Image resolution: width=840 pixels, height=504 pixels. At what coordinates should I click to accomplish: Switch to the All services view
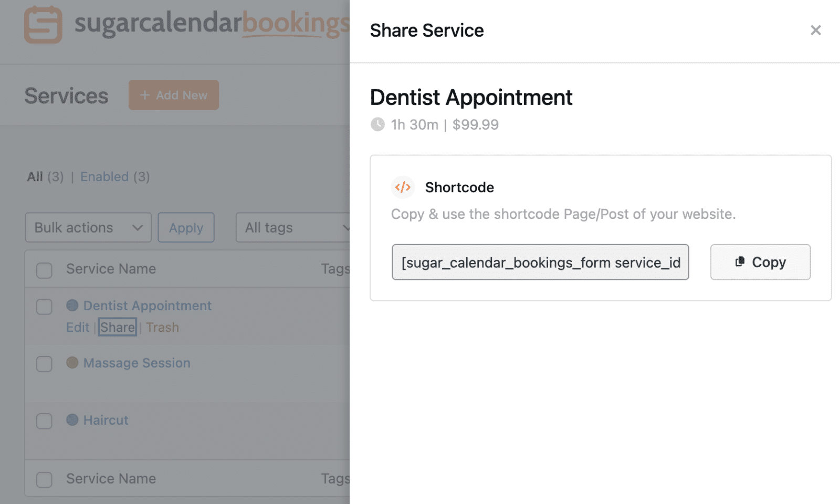[x=35, y=176]
